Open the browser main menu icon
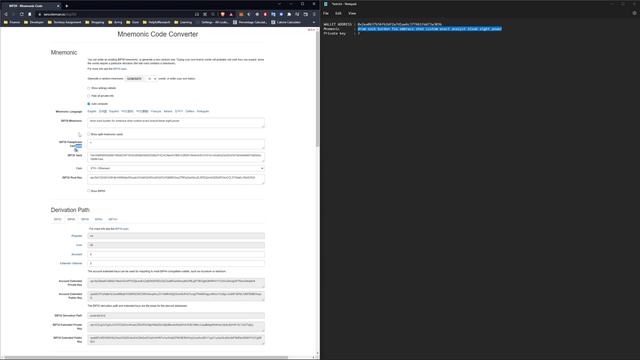 pos(314,14)
